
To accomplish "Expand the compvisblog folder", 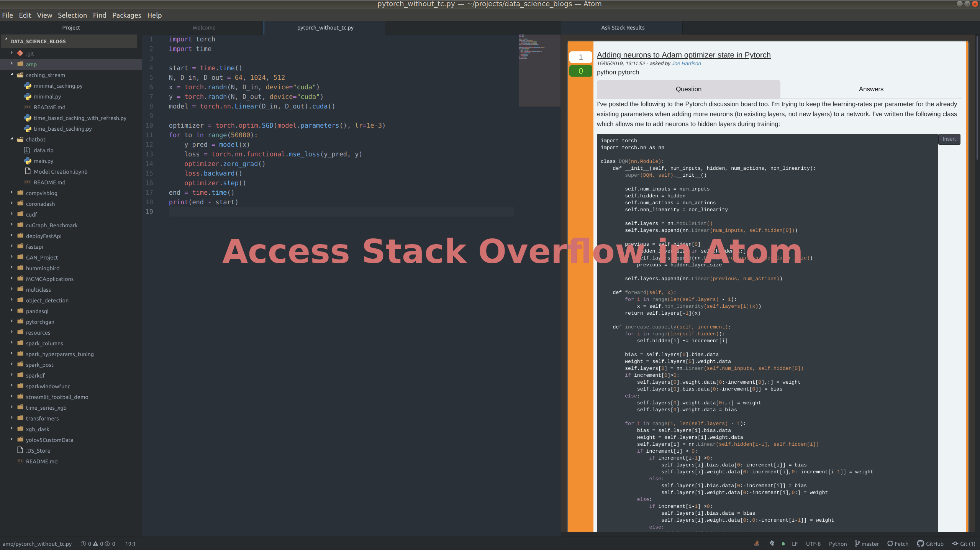I will (12, 192).
